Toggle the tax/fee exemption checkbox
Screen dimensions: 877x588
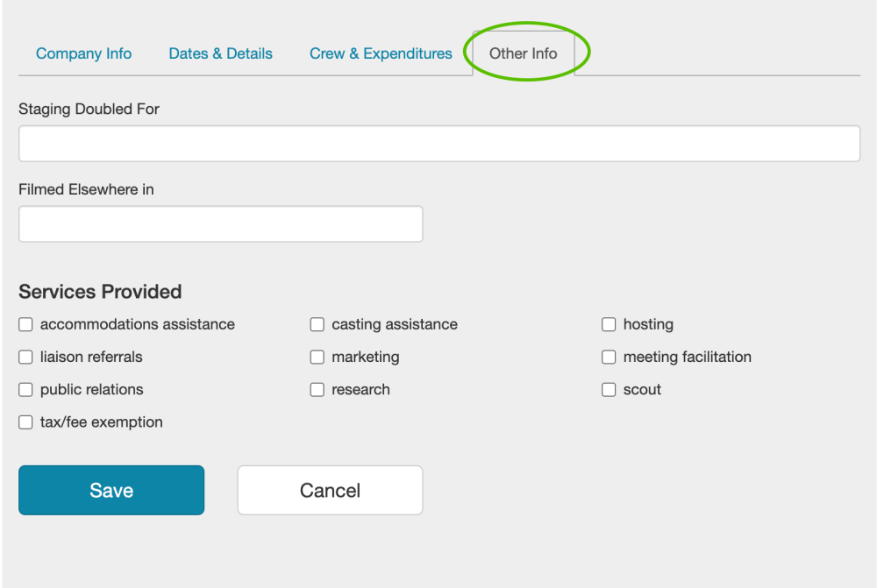[25, 422]
